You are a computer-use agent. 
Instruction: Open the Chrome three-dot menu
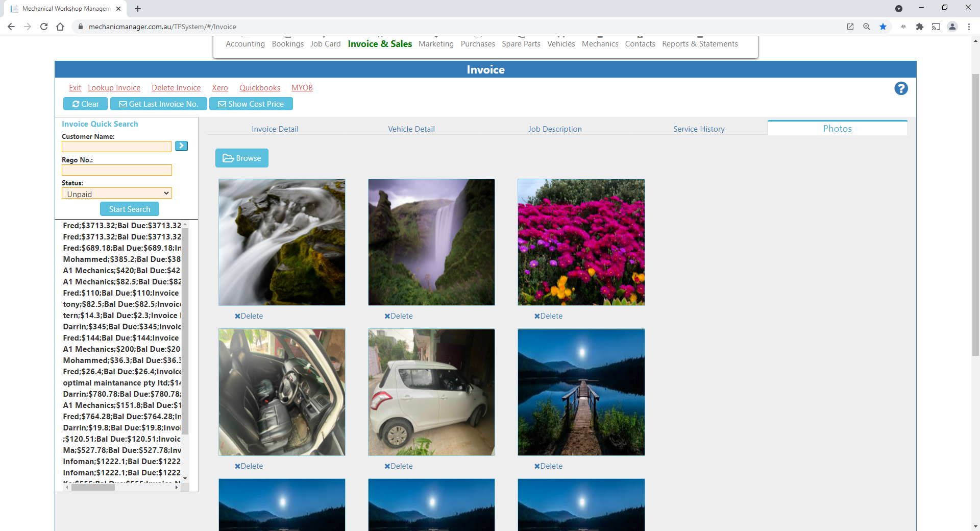pyautogui.click(x=969, y=27)
